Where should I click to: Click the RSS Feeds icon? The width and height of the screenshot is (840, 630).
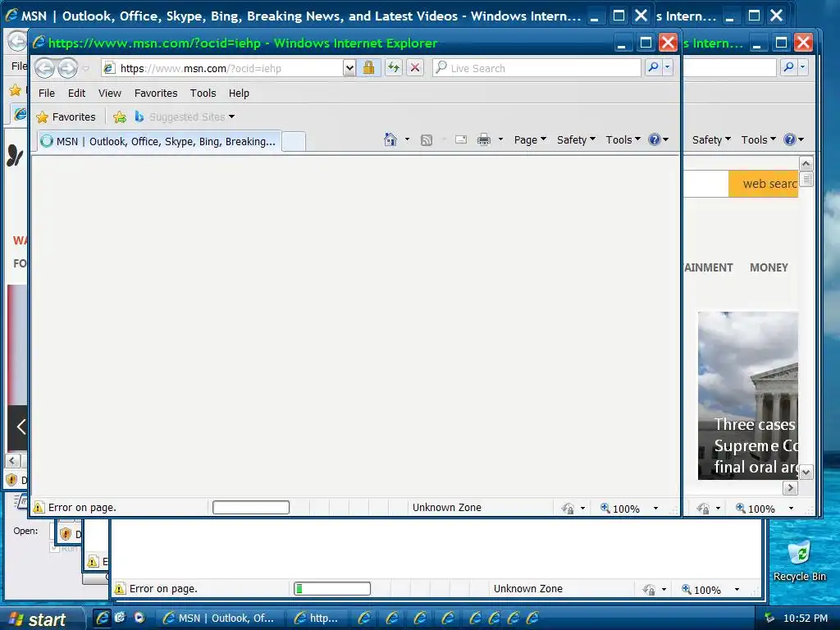427,140
